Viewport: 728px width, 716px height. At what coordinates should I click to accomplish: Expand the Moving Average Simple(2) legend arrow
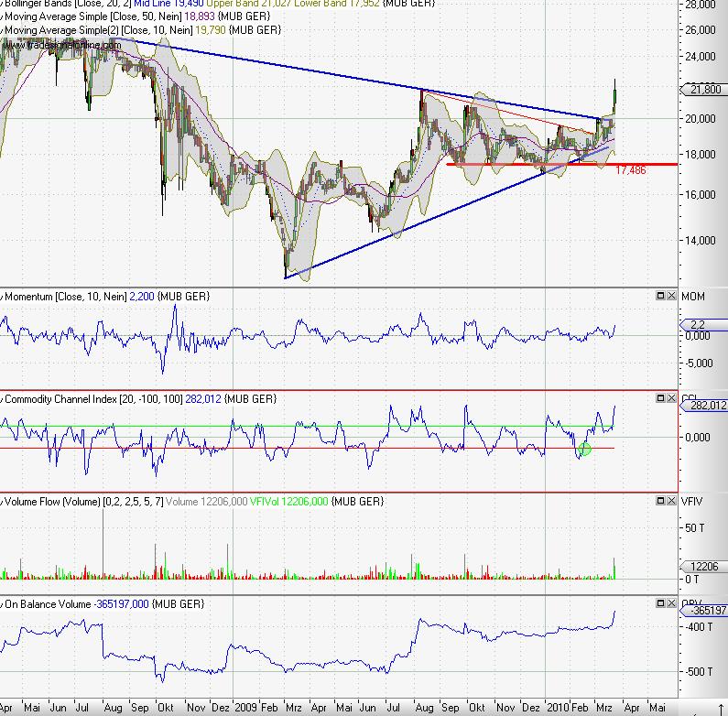click(x=3, y=29)
